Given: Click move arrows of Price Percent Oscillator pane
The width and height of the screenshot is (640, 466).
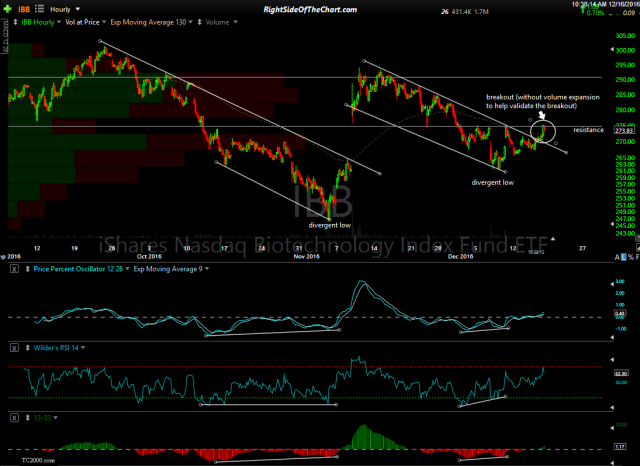Looking at the screenshot, I should coord(27,269).
